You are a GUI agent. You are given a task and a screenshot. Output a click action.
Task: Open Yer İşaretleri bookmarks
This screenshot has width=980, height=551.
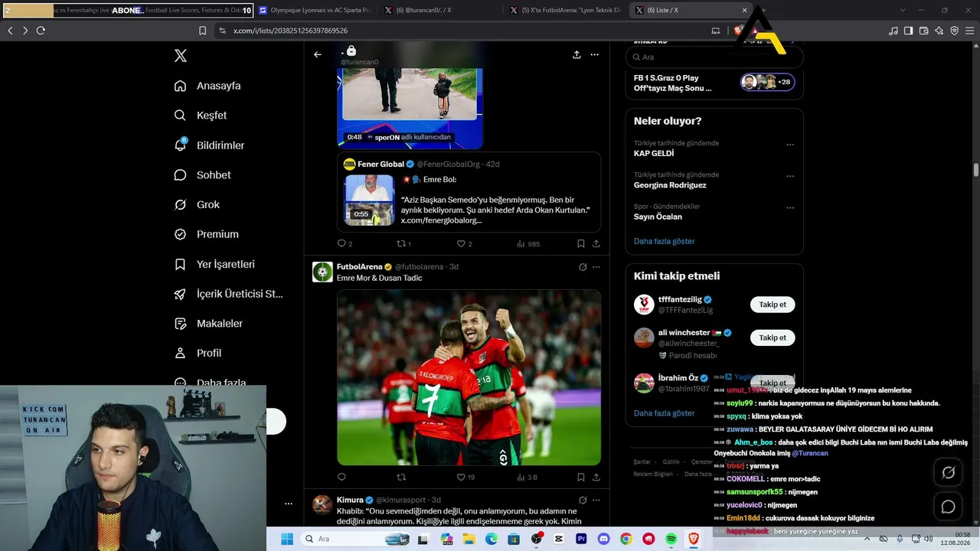[x=214, y=264]
